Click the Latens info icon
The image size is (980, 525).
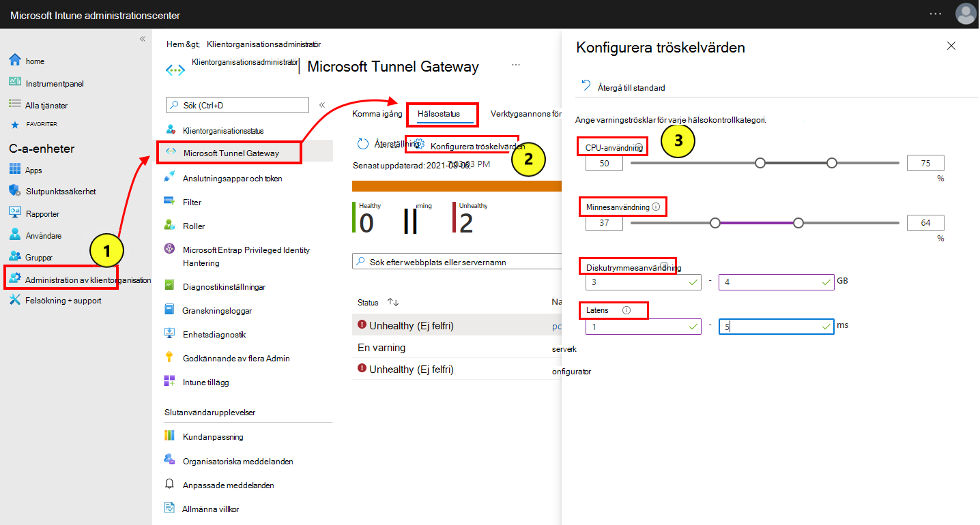626,310
